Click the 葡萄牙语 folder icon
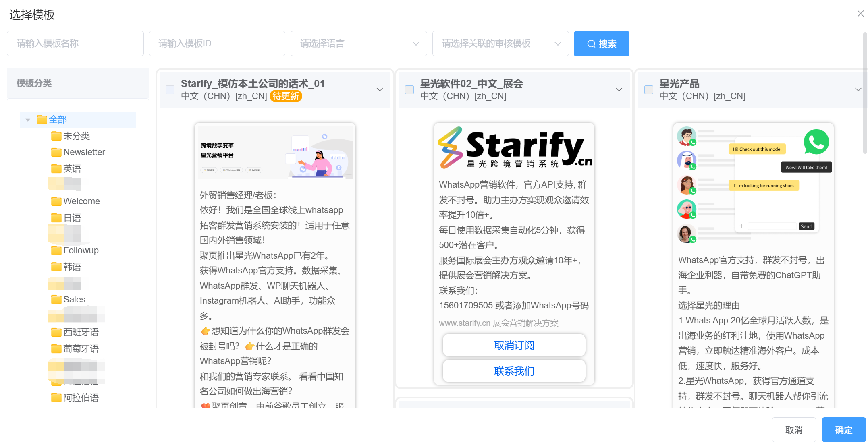868x443 pixels. [56, 349]
